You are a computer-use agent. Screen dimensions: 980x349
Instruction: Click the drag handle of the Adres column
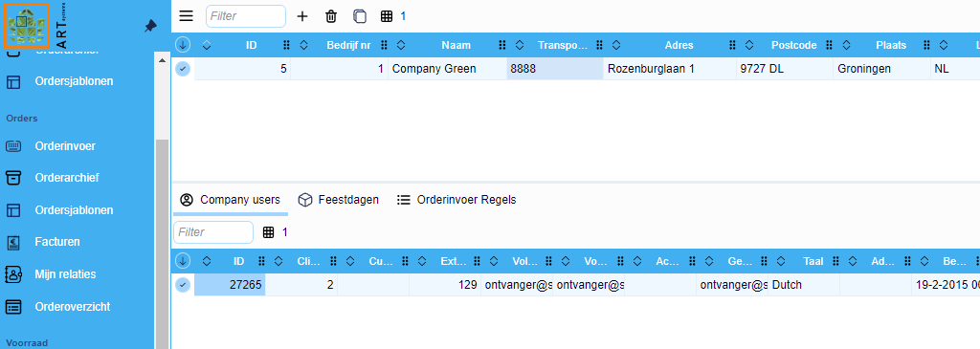732,45
